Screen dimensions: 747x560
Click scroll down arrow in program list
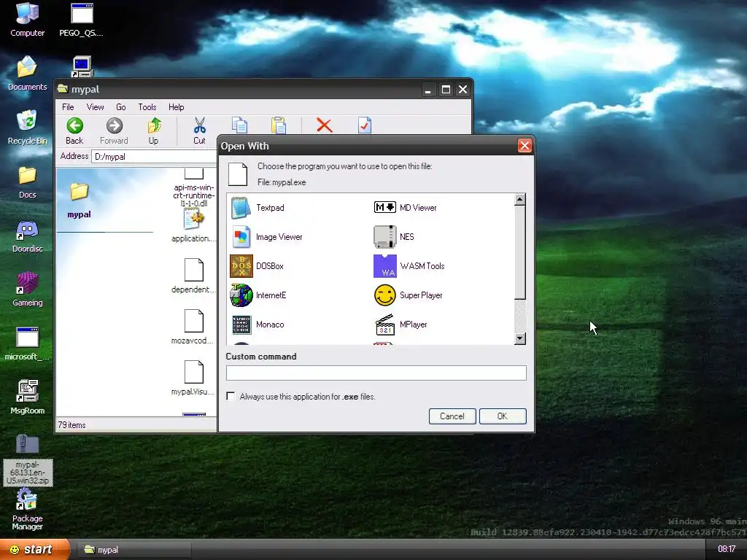[519, 338]
